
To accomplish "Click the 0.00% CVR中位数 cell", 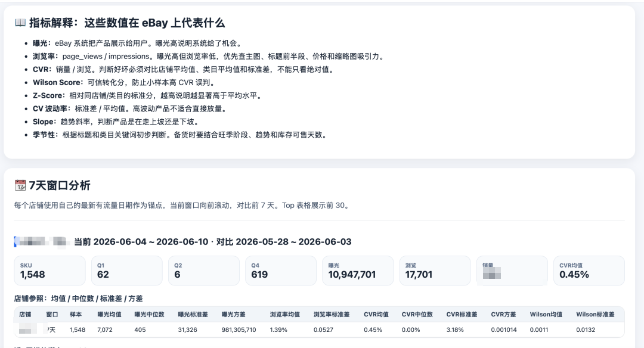I will click(x=411, y=330).
